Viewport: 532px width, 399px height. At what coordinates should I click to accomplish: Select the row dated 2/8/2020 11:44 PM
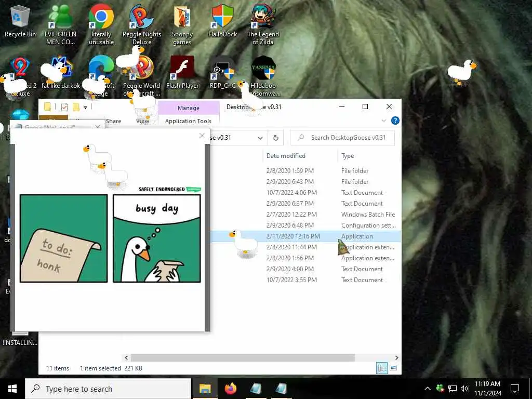(305, 247)
